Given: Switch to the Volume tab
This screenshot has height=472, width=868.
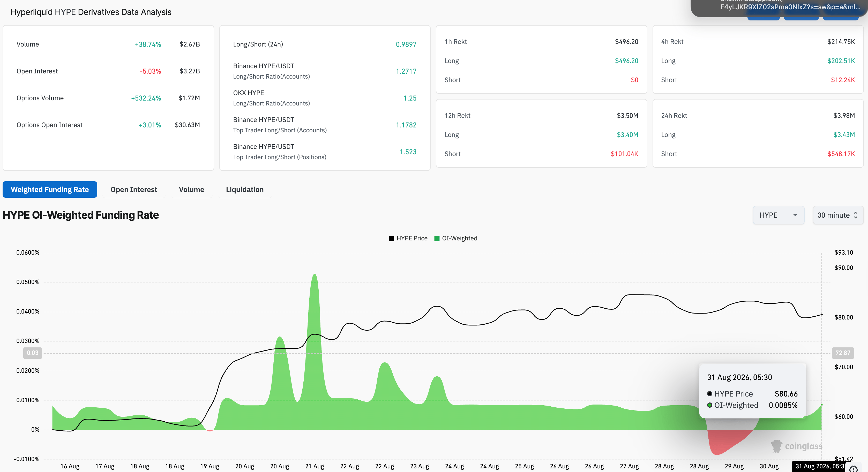Looking at the screenshot, I should coord(191,189).
